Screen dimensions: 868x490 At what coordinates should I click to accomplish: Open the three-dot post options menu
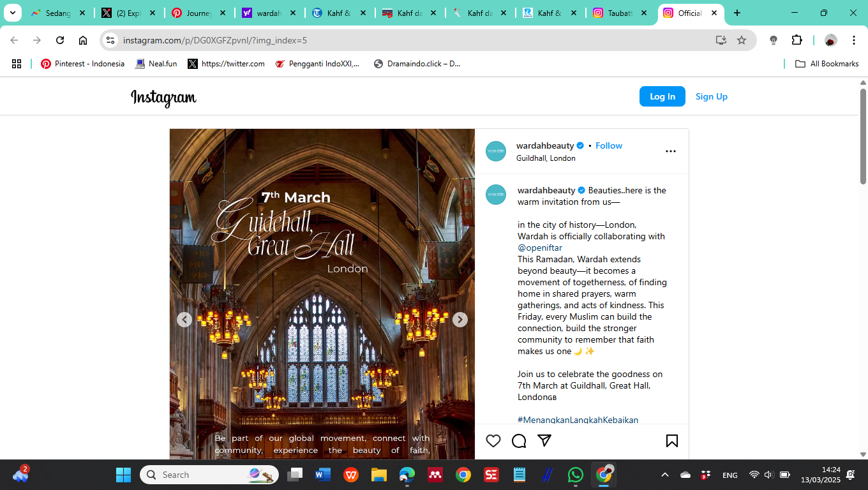[671, 151]
